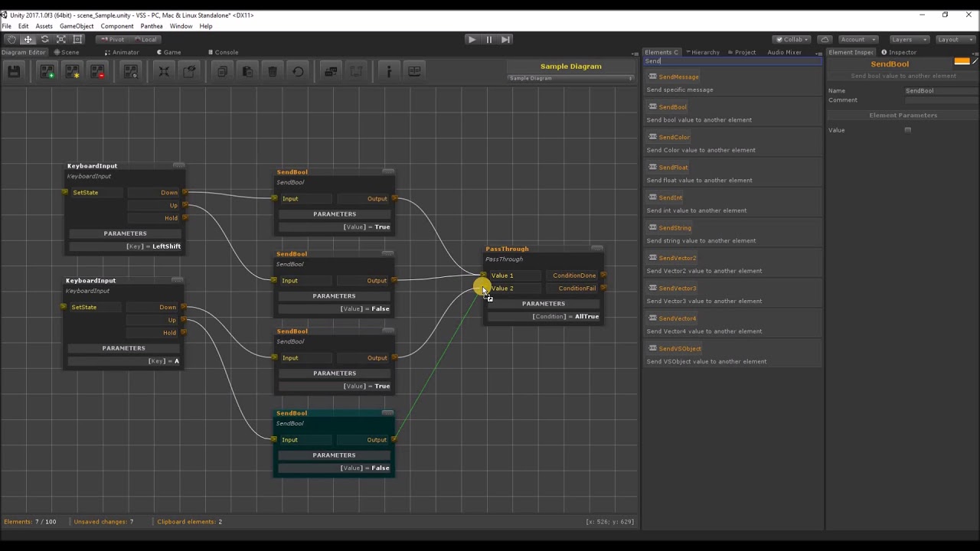Switch to the Console tab

click(x=224, y=52)
